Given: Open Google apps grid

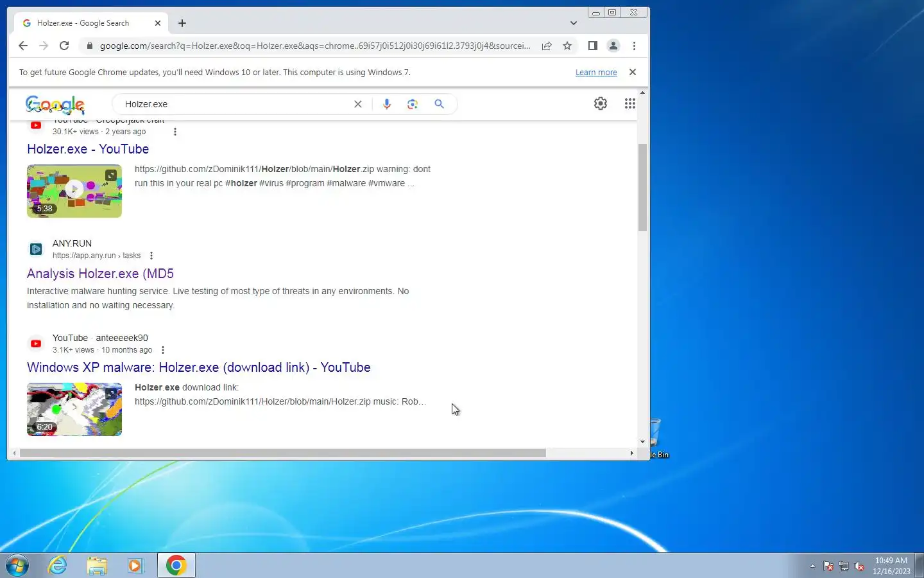Looking at the screenshot, I should [x=630, y=103].
